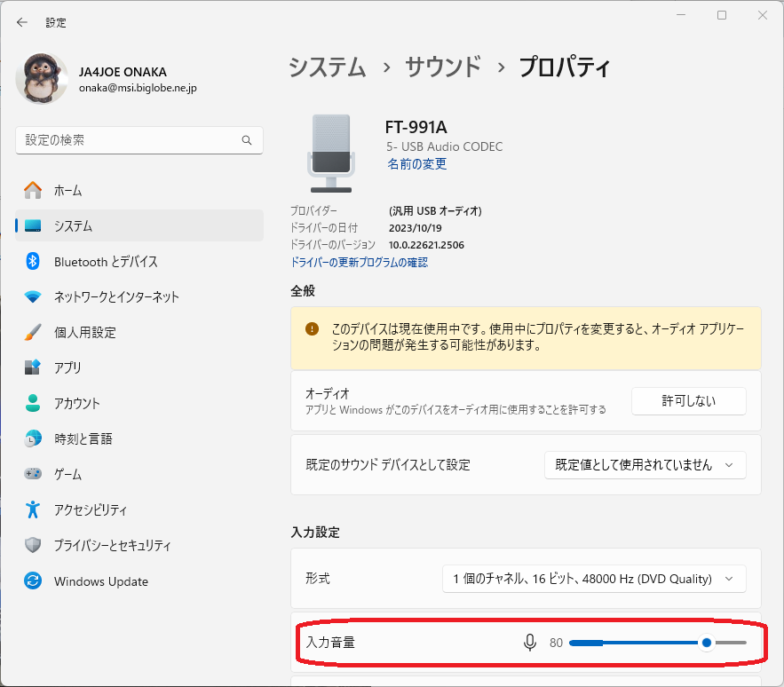Click the 入力音量 slider handle
This screenshot has height=687, width=784.
click(707, 643)
